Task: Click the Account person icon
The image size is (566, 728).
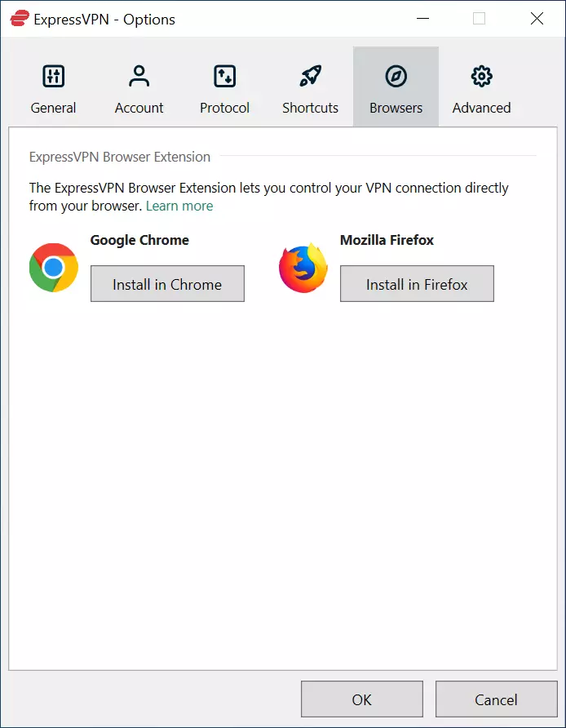Action: pos(139,77)
